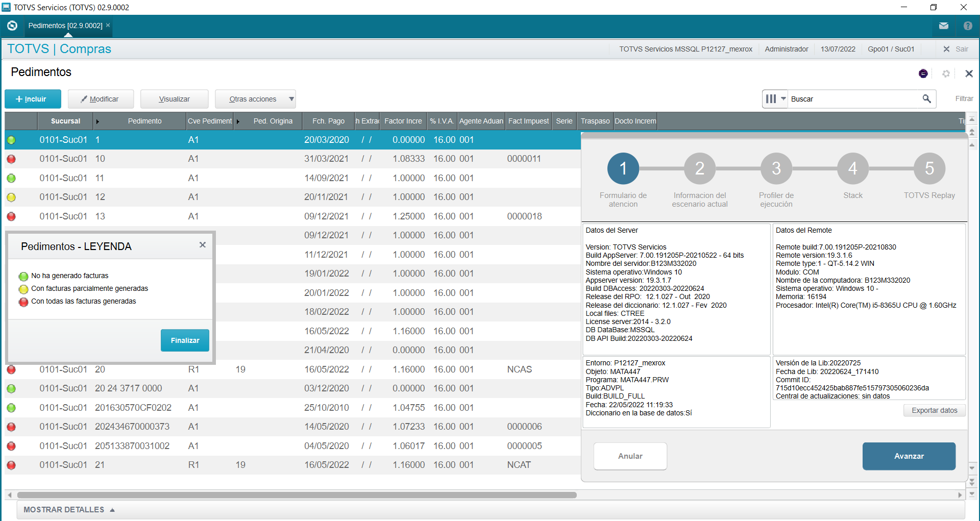980x521 pixels.
Task: Click the Finalizar button in legend dialog
Action: 185,340
